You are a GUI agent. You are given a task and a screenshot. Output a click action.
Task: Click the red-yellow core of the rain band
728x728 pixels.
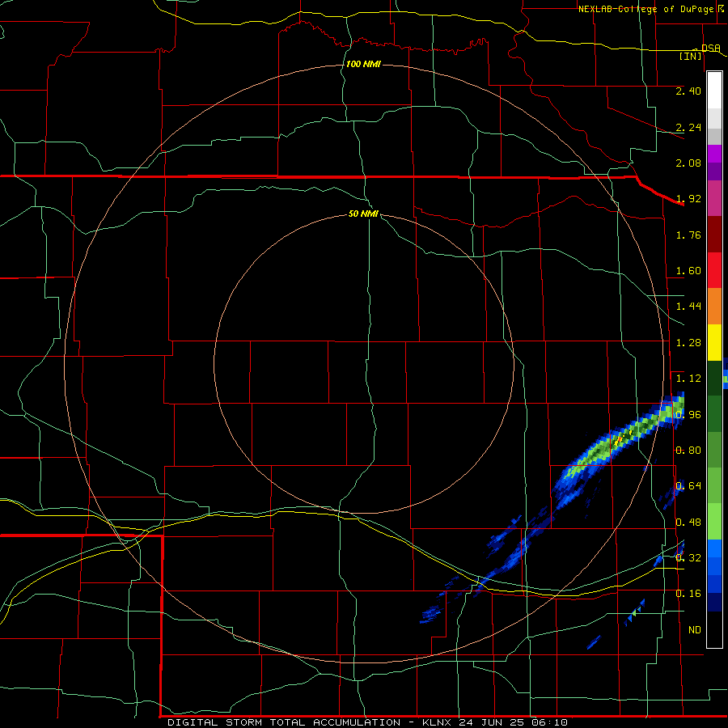pyautogui.click(x=619, y=440)
